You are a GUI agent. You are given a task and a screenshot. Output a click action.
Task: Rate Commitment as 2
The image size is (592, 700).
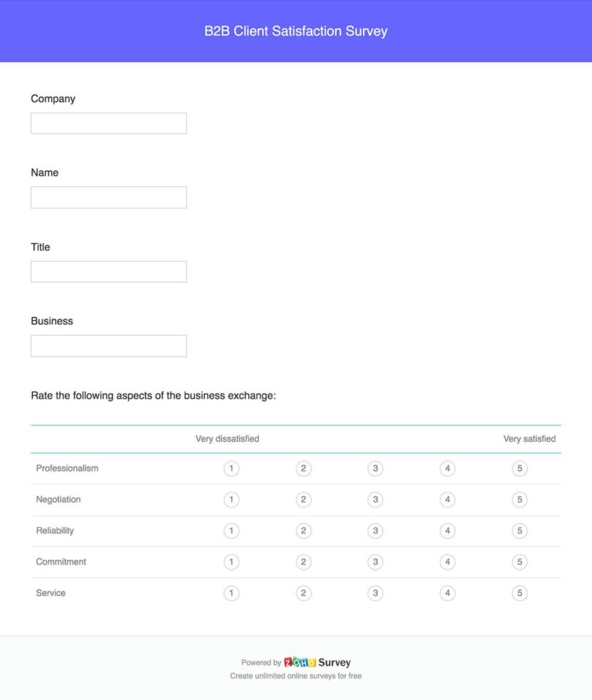click(x=303, y=562)
